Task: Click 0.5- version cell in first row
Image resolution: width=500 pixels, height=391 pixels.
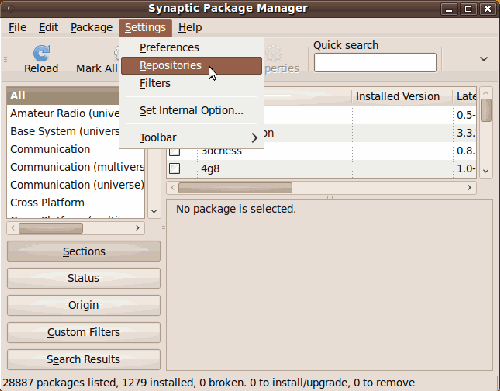Action: click(466, 115)
